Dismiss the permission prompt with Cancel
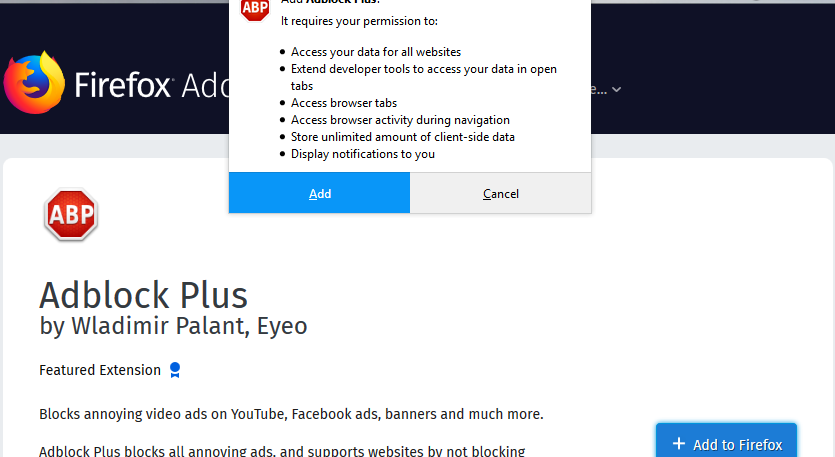The width and height of the screenshot is (835, 457). [x=501, y=193]
